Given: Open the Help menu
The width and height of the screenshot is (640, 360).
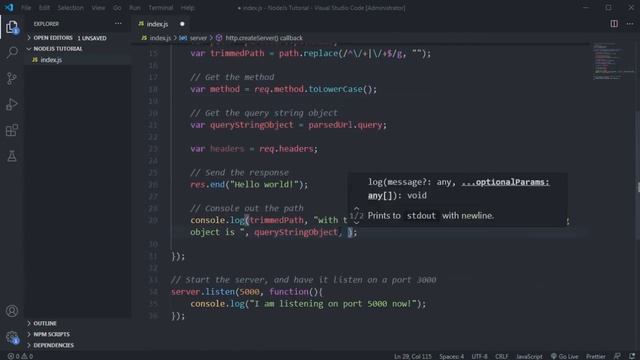Looking at the screenshot, I should click(187, 8).
